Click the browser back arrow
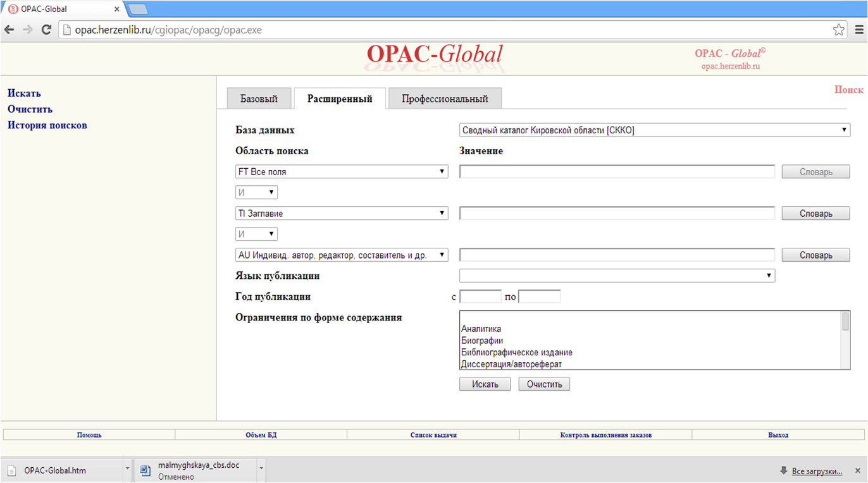 point(9,30)
